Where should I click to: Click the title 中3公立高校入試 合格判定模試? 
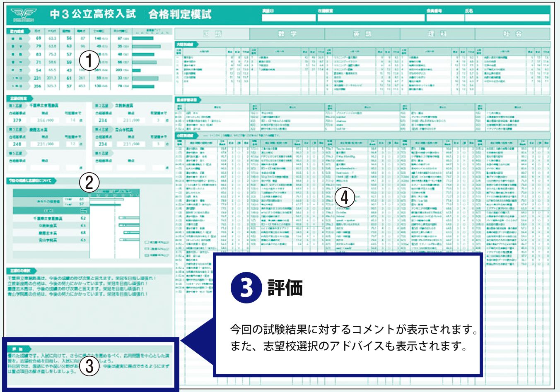(x=131, y=14)
